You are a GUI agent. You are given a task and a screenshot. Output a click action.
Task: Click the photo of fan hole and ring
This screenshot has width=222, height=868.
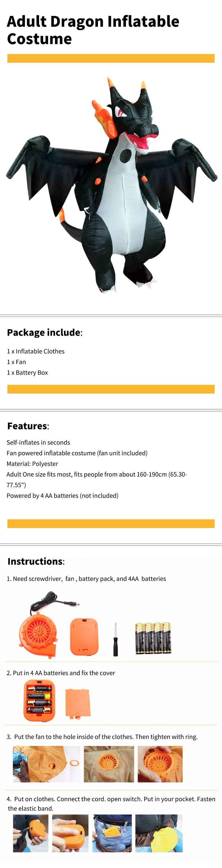click(46, 764)
